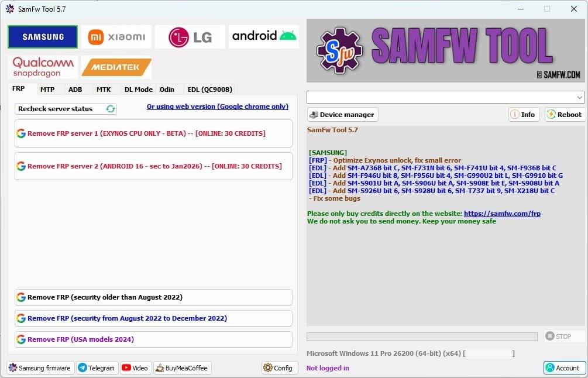Click the '- Fix some bugs' log line

[335, 198]
